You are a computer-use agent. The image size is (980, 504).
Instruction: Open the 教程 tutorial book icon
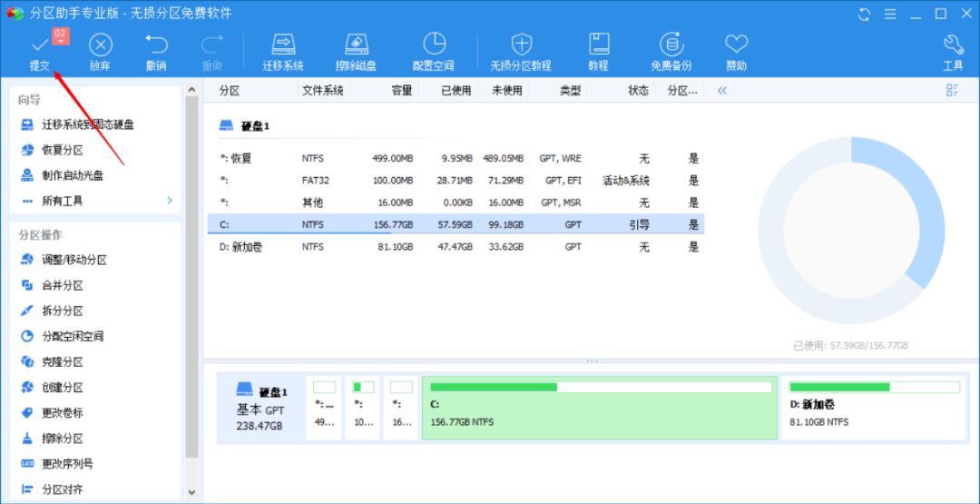tap(599, 52)
